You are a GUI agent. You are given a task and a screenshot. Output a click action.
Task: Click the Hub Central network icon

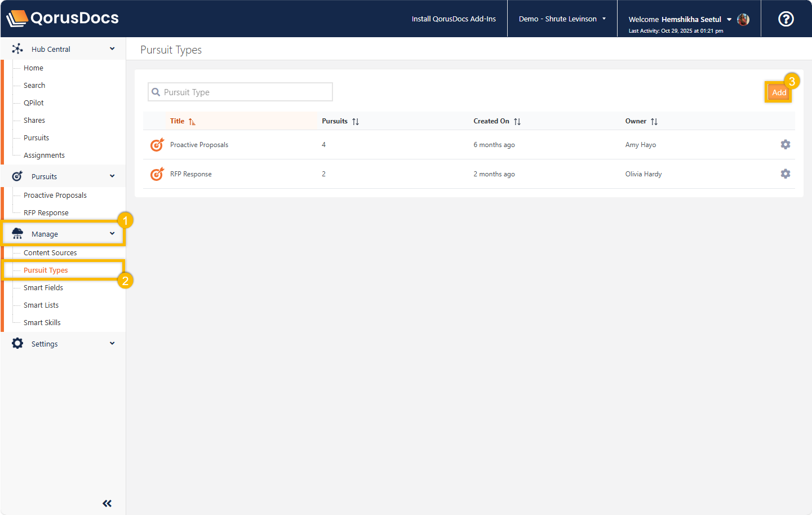[17, 49]
